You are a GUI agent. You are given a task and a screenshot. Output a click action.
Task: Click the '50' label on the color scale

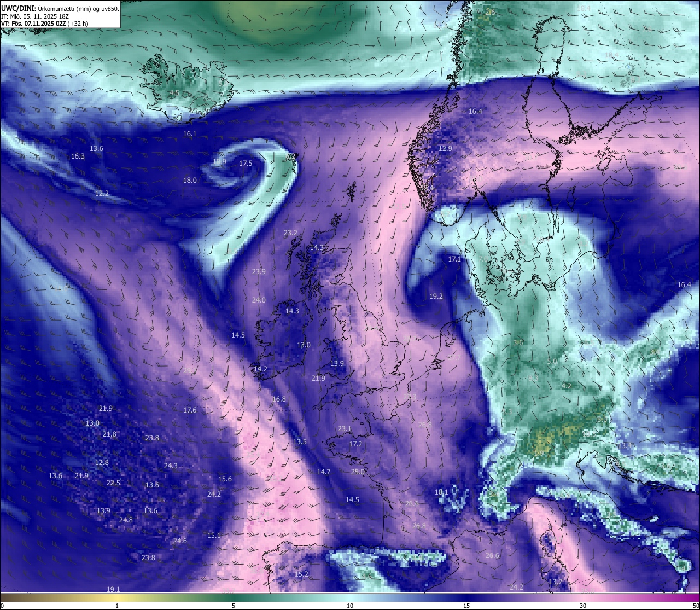(x=696, y=606)
